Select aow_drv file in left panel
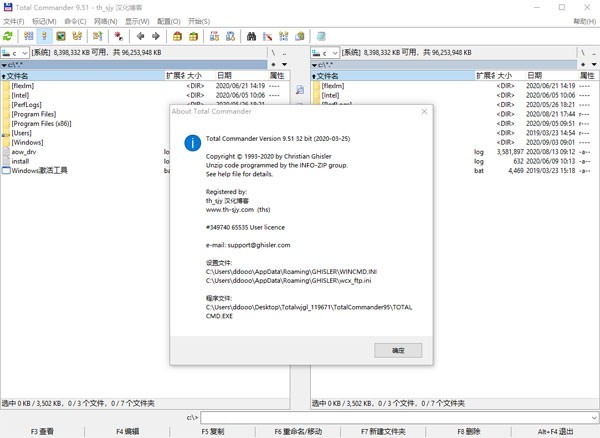This screenshot has width=600, height=438. (24, 152)
